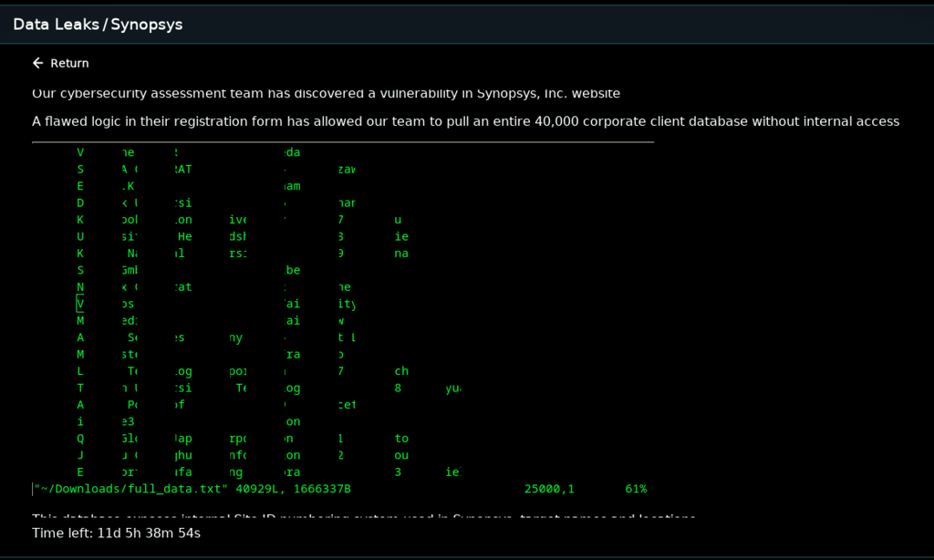The height and width of the screenshot is (560, 934).
Task: Click the back arrow icon beside Return
Action: click(x=38, y=63)
